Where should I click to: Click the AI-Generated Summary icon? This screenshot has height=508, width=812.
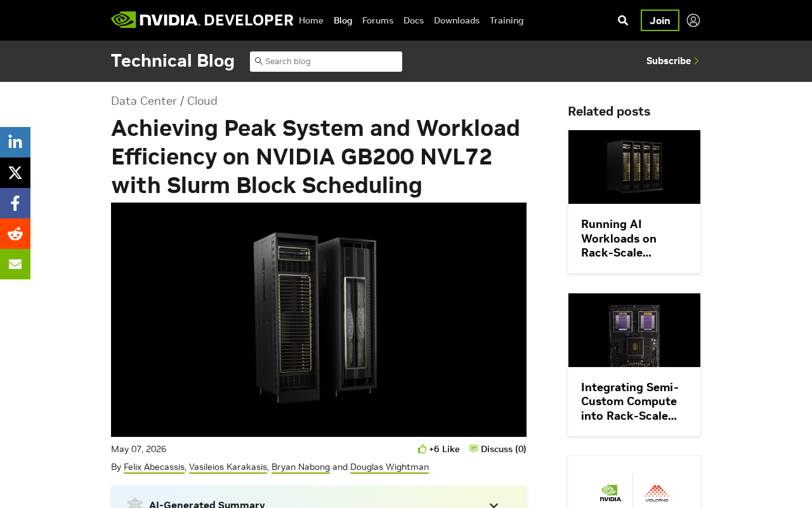(135, 504)
